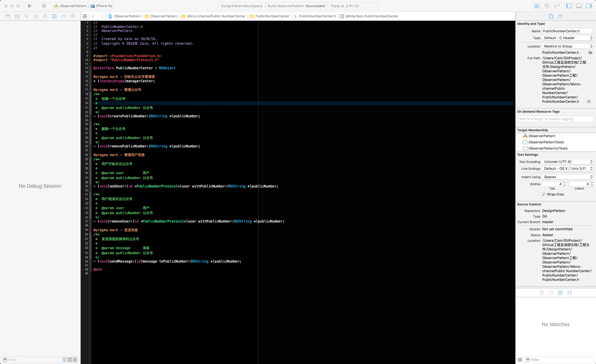Open the Text Encoding dropdown
This screenshot has height=364, width=596.
[x=567, y=162]
